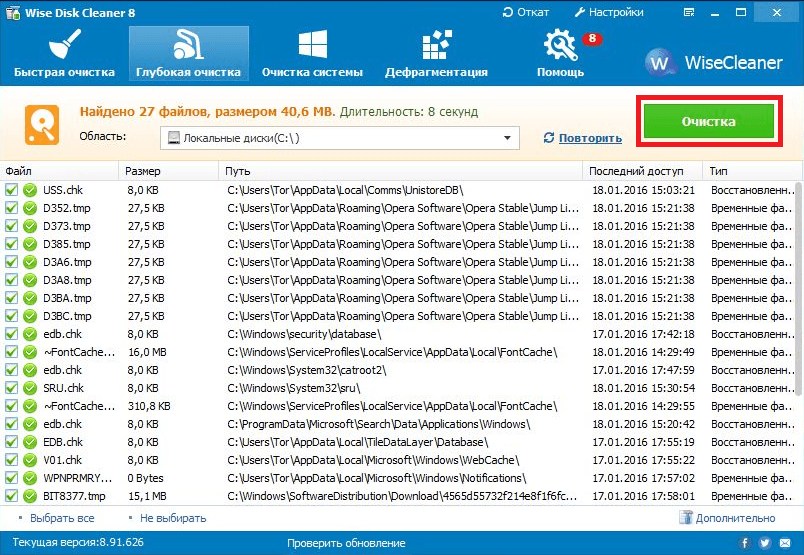The height and width of the screenshot is (555, 804).
Task: Click the email envelope icon
Action: pyautogui.click(x=786, y=543)
